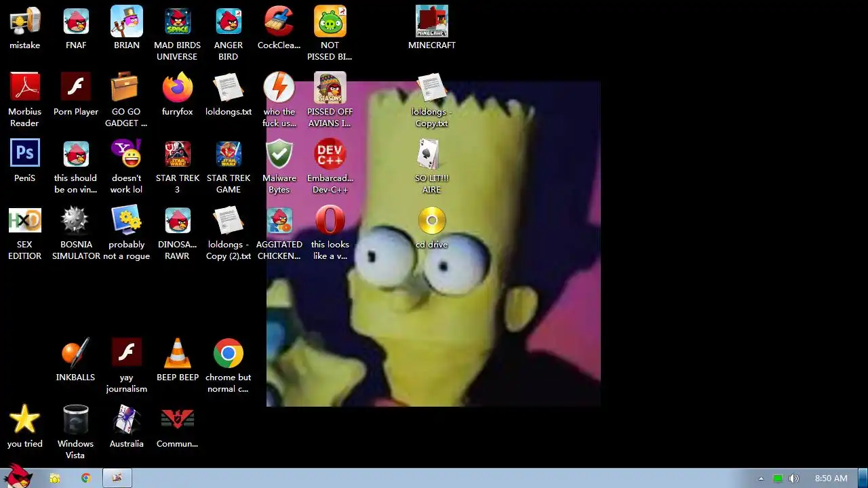Launch the BRIAN desktop shortcut
The image size is (868, 488).
pos(127,28)
